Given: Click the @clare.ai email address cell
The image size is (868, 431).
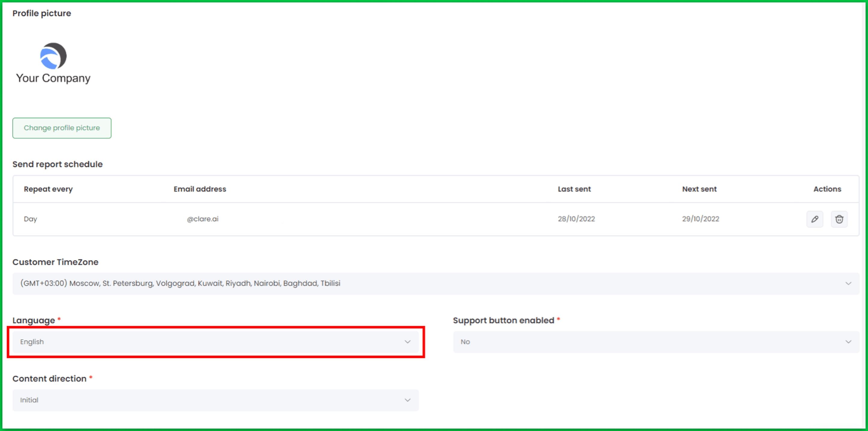Looking at the screenshot, I should coord(202,219).
